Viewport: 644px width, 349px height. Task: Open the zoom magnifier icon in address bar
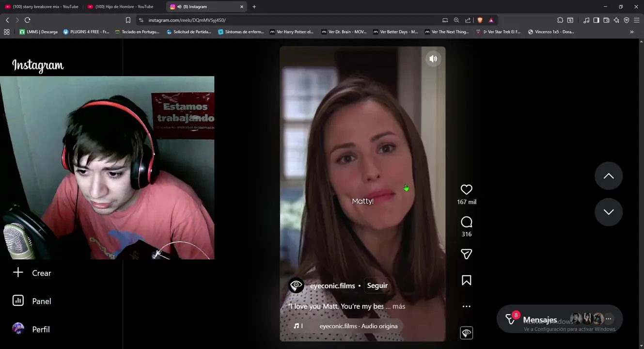pos(456,20)
